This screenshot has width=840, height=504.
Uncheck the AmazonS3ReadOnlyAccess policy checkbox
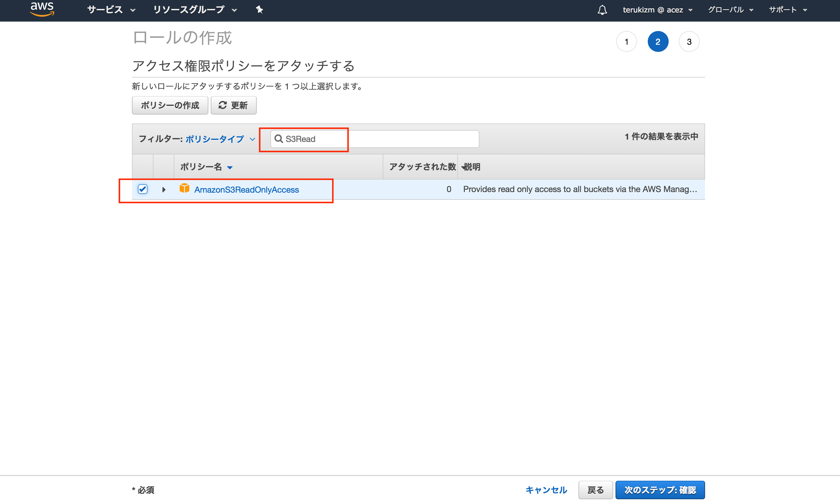click(x=143, y=189)
